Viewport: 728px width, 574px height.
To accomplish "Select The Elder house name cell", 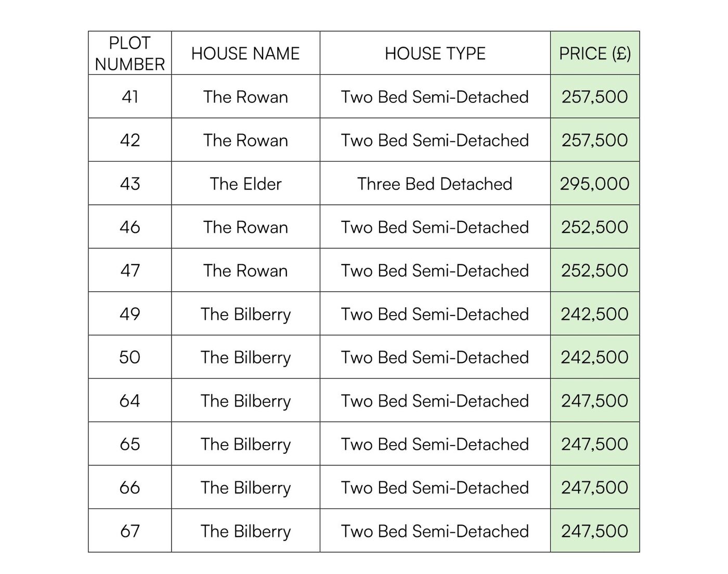I will [x=245, y=184].
